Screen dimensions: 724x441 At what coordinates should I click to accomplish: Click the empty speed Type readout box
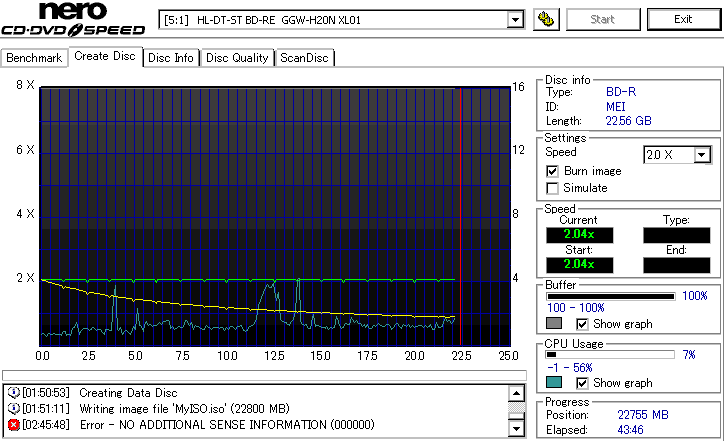(676, 235)
